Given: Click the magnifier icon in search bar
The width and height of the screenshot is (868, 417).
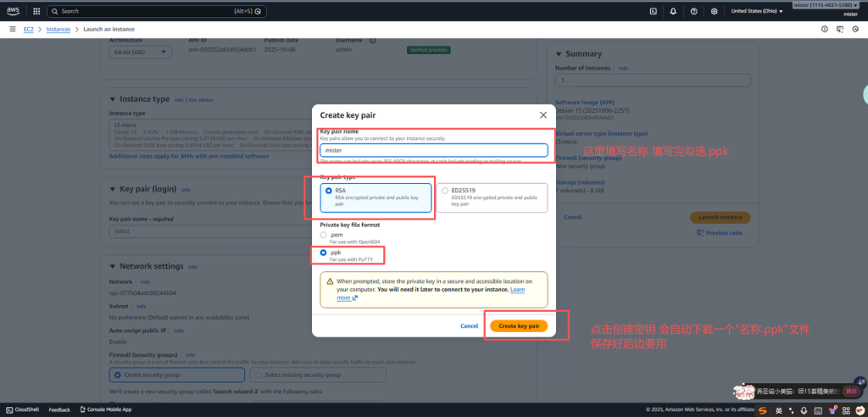Looking at the screenshot, I should 55,11.
